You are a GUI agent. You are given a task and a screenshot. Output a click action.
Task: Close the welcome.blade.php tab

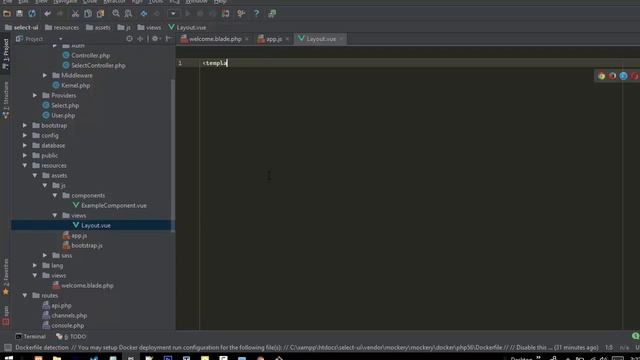coord(247,39)
